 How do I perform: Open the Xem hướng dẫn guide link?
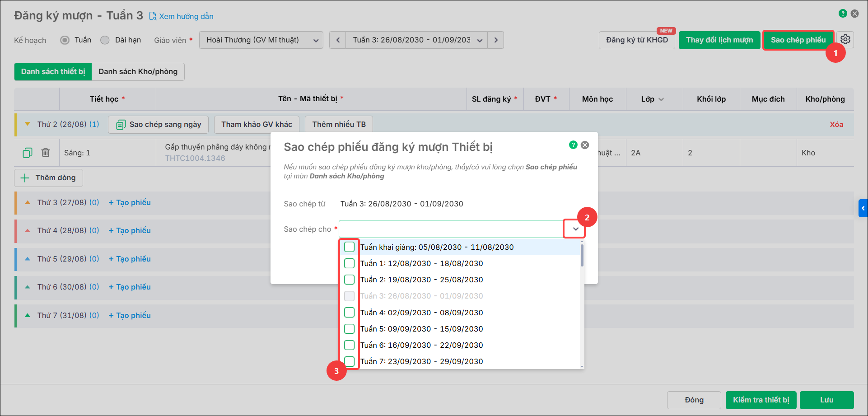(x=182, y=16)
